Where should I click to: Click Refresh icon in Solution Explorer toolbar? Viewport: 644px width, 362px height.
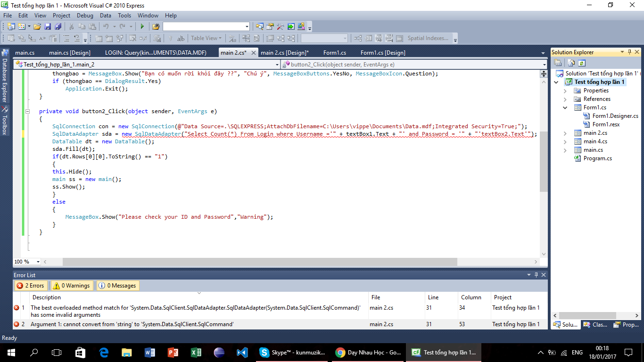pos(582,63)
